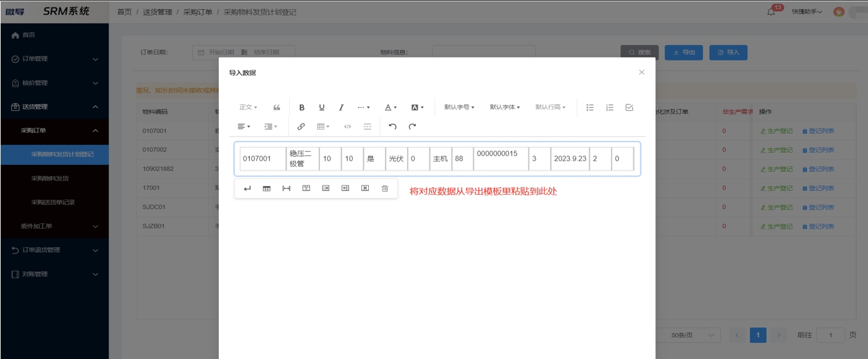Insert a blockquote with the quote icon
868x359 pixels.
point(277,108)
